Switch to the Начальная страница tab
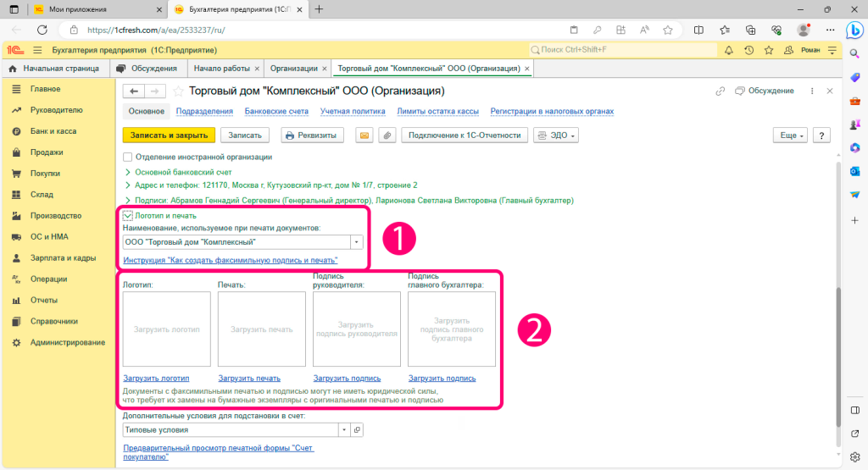This screenshot has width=868, height=470. pyautogui.click(x=54, y=69)
